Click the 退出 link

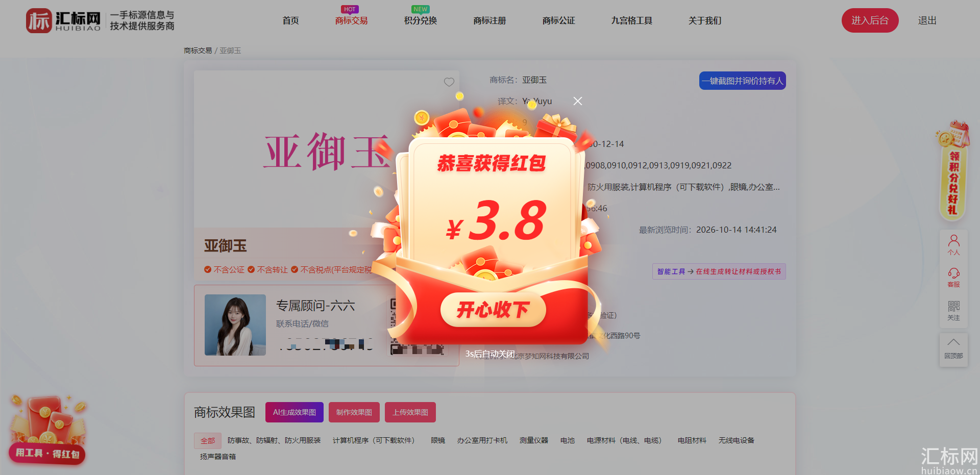pos(927,20)
